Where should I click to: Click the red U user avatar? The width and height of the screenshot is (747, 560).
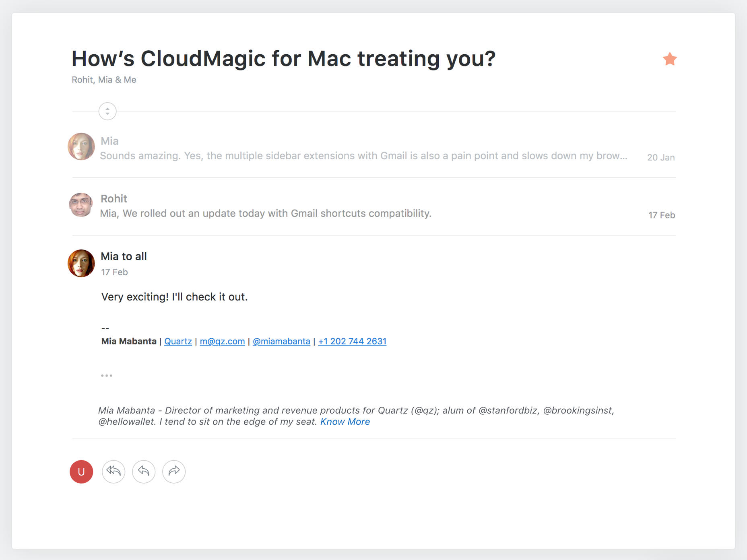click(81, 471)
